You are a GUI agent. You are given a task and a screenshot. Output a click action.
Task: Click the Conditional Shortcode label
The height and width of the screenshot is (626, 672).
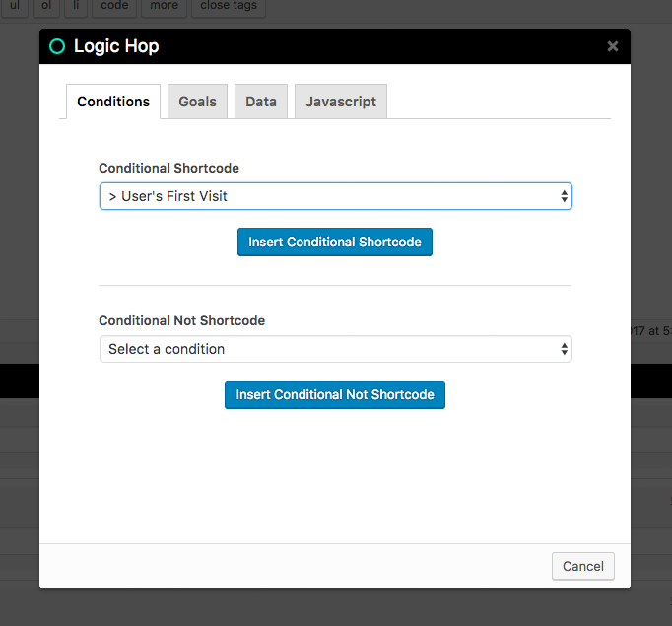pos(168,168)
